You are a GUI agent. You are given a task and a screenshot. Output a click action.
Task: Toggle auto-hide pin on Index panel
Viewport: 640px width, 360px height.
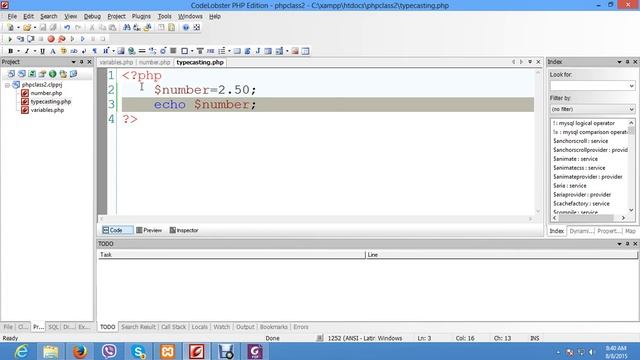coord(627,62)
